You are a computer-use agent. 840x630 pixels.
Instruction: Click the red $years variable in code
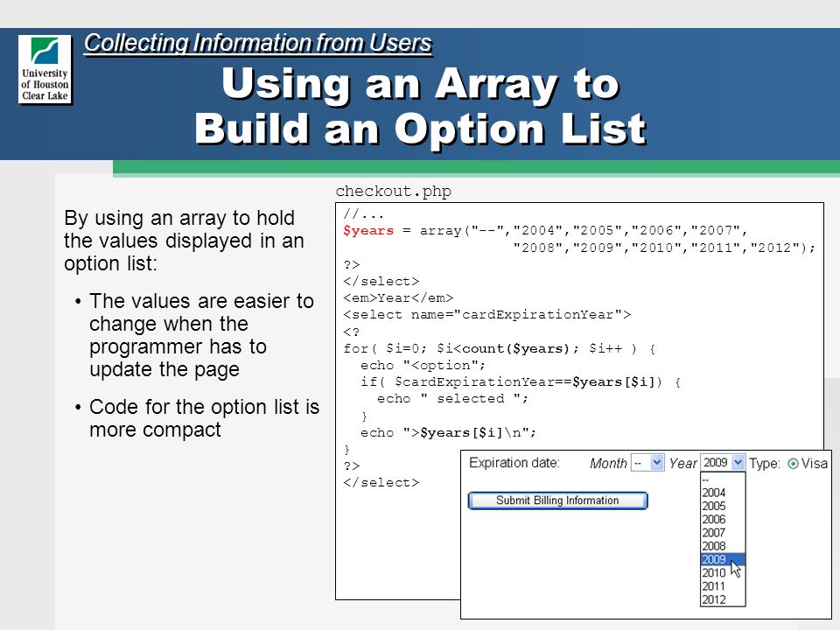(x=368, y=231)
